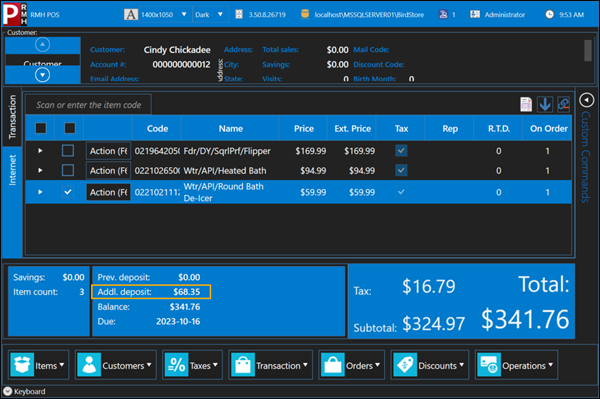Click the account number 000000000012
This screenshot has height=399, width=600.
(x=181, y=64)
